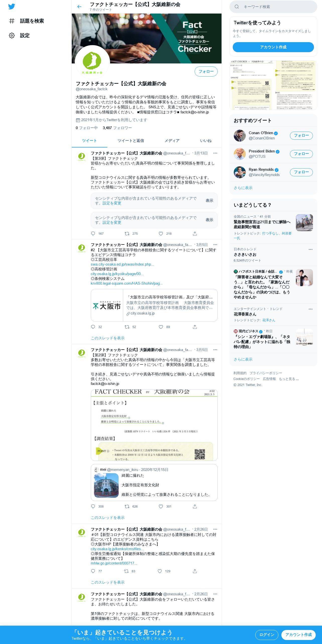
Task: Reply to tweet with 32 replies
Action: 93,327
